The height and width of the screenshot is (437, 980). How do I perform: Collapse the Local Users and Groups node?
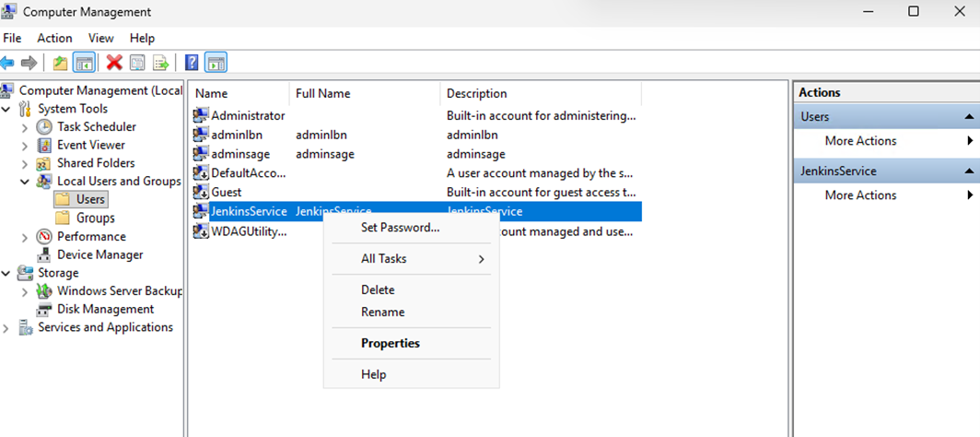[25, 182]
